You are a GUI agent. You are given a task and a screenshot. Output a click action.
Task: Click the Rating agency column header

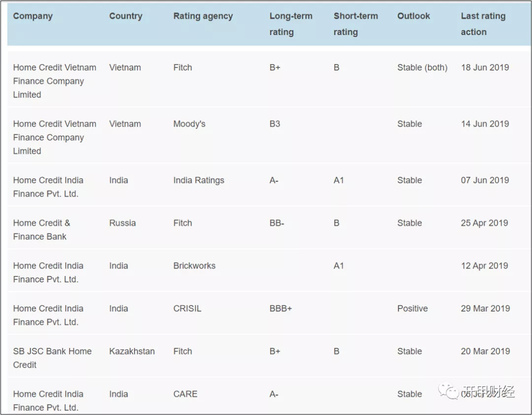click(x=203, y=16)
